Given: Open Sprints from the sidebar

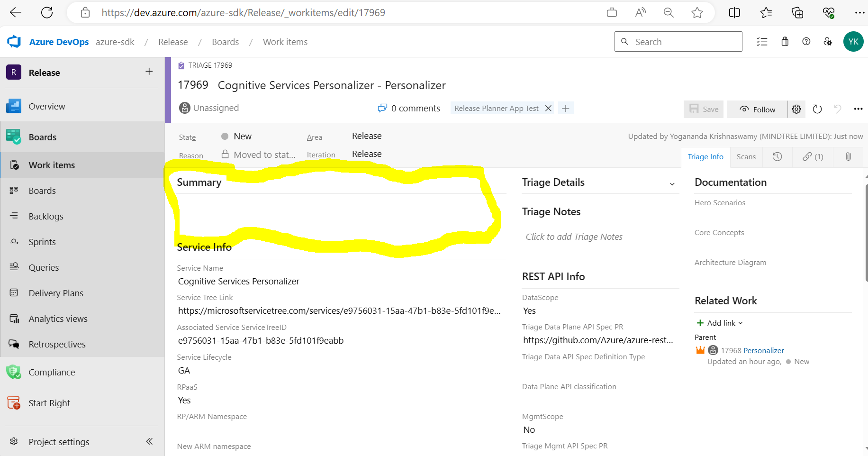Looking at the screenshot, I should [42, 242].
